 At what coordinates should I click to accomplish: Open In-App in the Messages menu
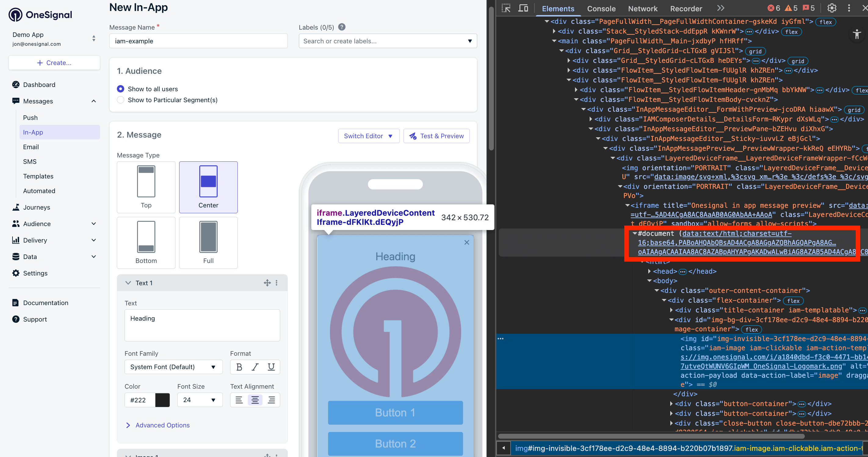(x=60, y=132)
